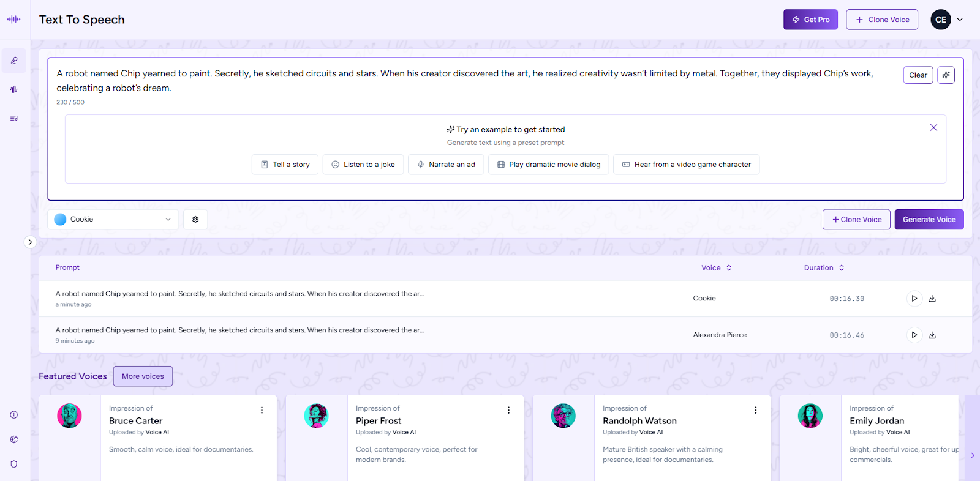Select the Listen to a joke preset

click(x=363, y=165)
